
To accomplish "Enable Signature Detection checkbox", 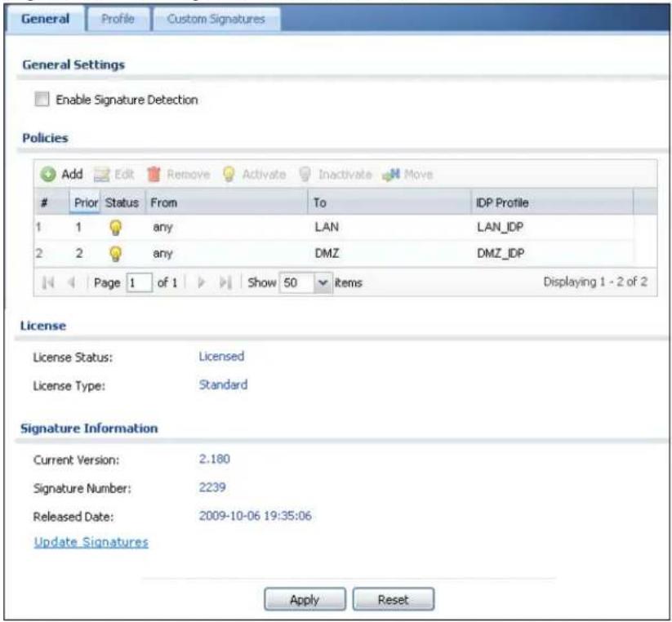I will (x=42, y=100).
